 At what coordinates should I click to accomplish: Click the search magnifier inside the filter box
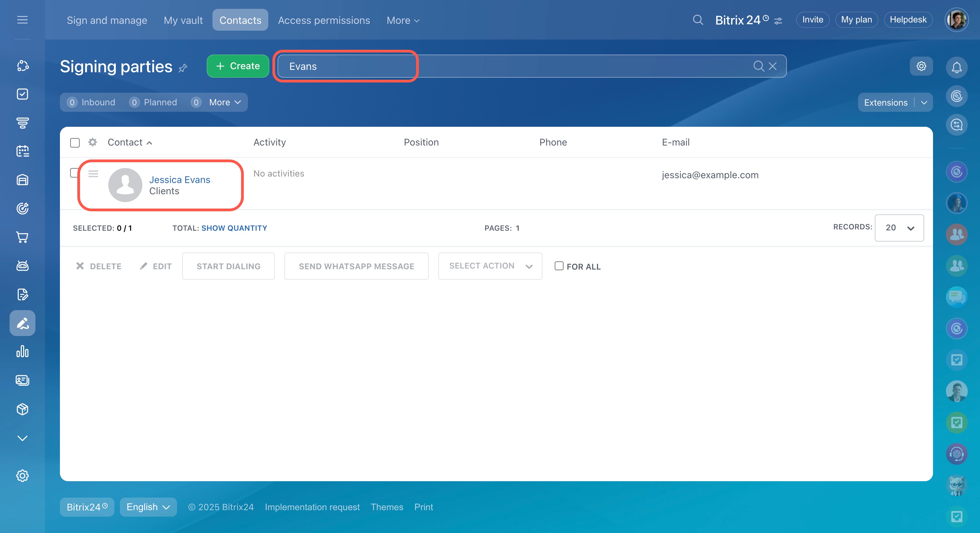pyautogui.click(x=759, y=66)
